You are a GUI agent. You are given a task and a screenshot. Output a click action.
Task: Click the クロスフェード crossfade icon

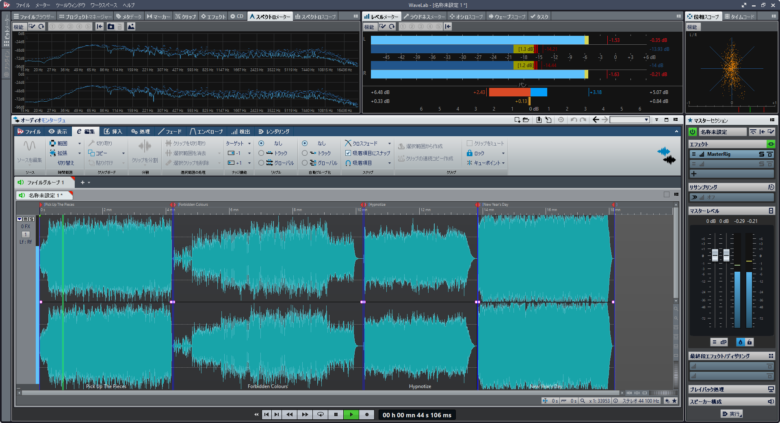pyautogui.click(x=349, y=143)
